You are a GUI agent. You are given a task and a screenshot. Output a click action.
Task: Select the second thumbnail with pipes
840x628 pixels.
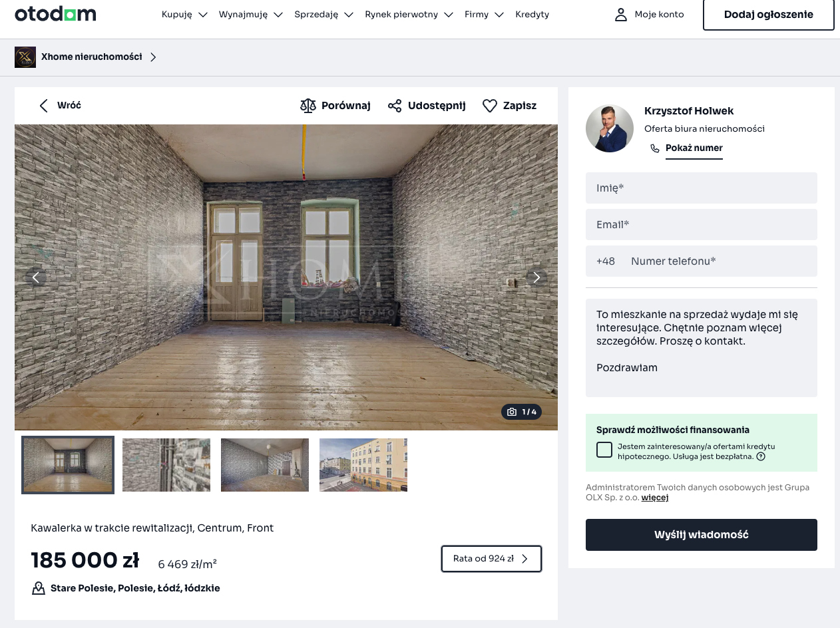pos(166,465)
